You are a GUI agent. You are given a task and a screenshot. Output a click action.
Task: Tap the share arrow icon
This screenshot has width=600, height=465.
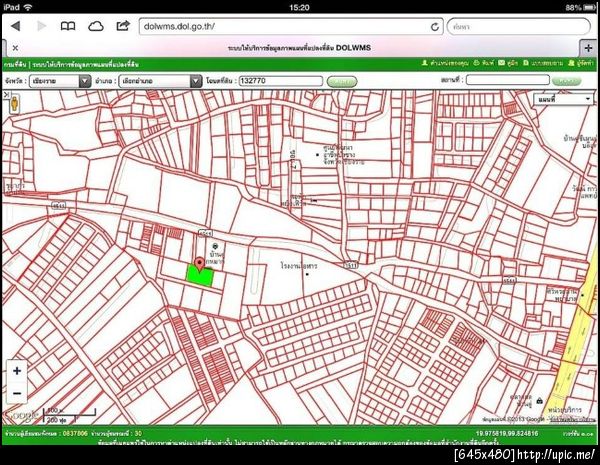tap(123, 26)
